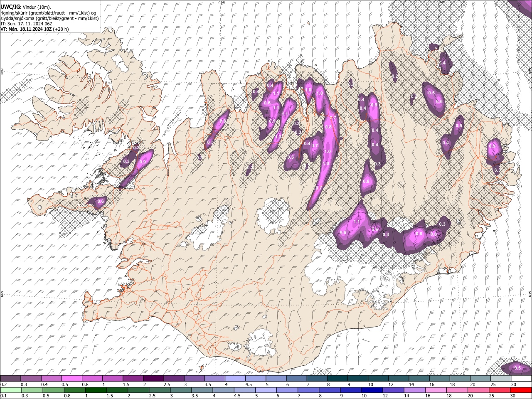Choose darkest purple snow swatch between 2 and 2.5
Viewport: 532px width, 399px height.
coord(153,378)
